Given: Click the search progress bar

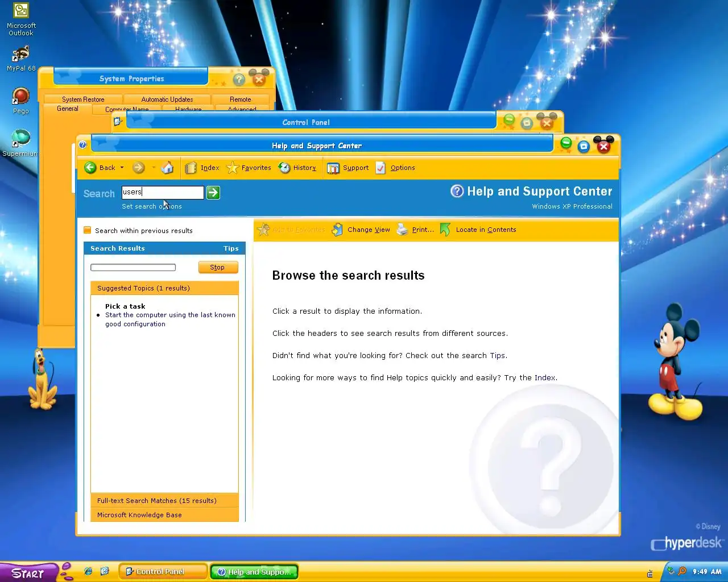Looking at the screenshot, I should tap(133, 267).
